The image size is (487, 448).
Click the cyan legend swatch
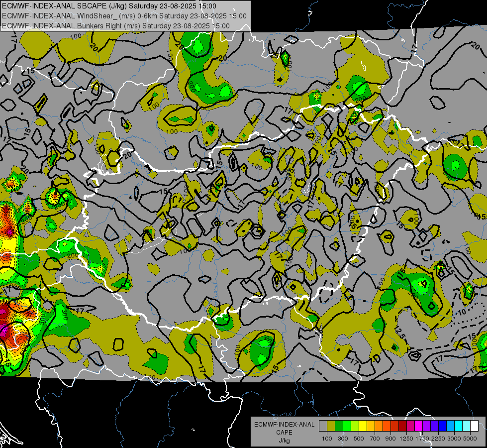(459, 426)
